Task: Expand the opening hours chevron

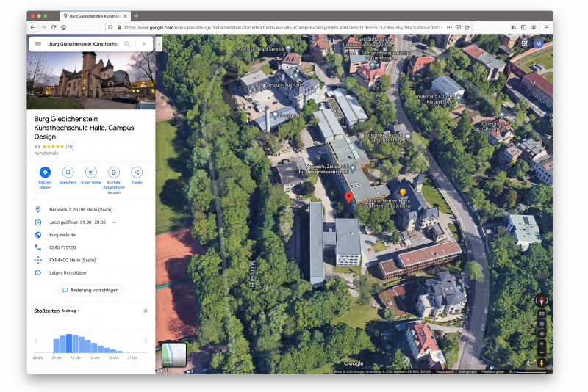Action: (x=114, y=222)
